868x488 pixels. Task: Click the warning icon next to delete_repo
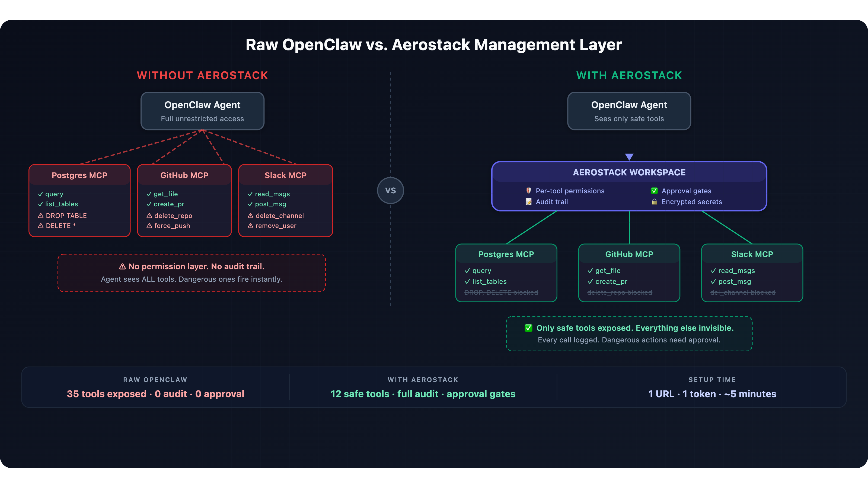(149, 216)
